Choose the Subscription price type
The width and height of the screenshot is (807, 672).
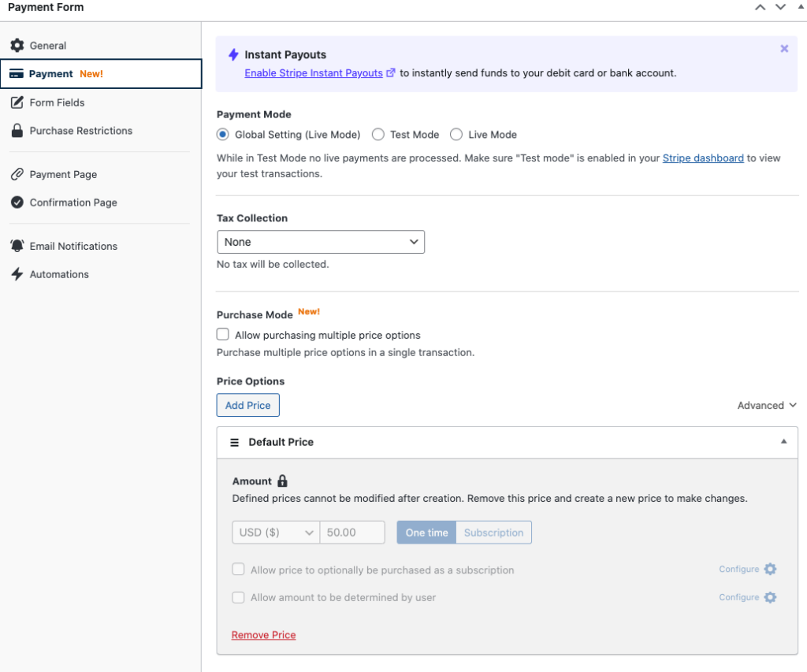click(493, 533)
